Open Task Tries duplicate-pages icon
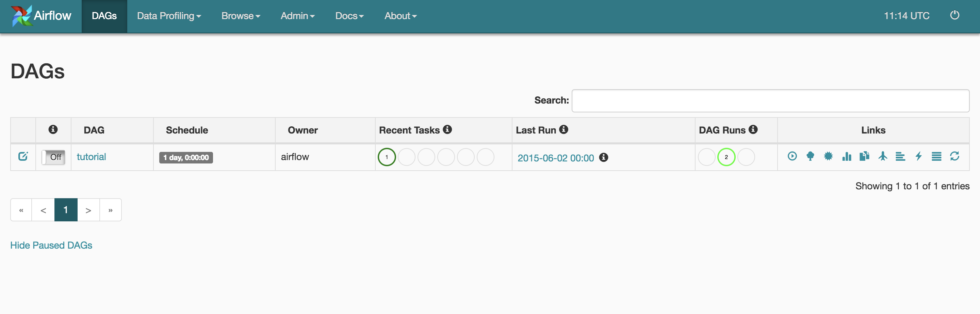This screenshot has height=314, width=980. [x=864, y=156]
